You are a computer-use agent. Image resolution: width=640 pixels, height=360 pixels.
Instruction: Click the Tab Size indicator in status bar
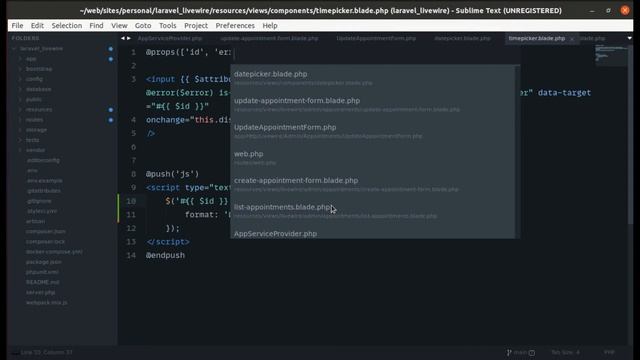tap(565, 352)
